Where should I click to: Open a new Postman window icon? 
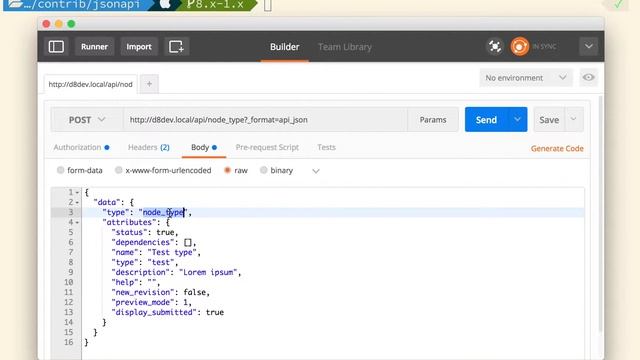176,47
